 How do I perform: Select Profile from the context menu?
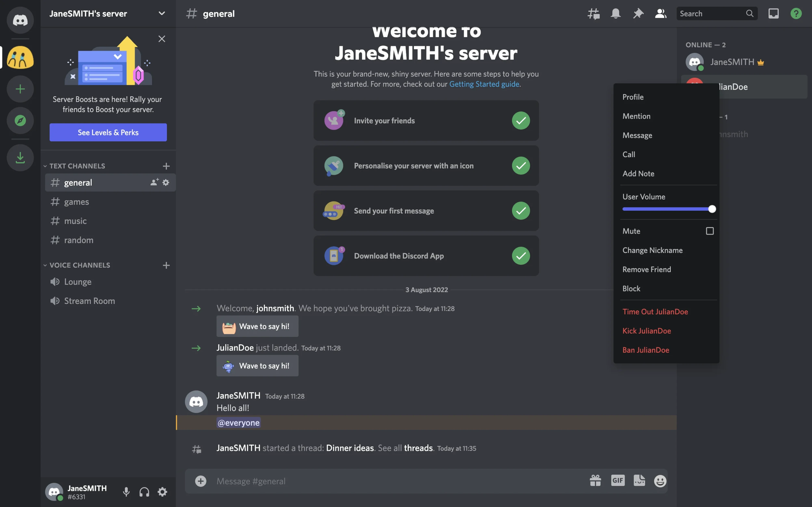coord(666,97)
